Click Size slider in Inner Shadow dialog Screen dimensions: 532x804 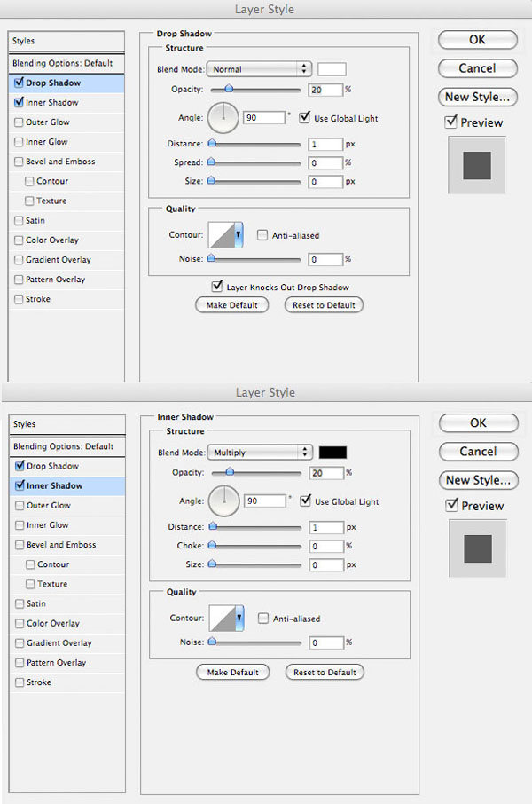click(255, 564)
